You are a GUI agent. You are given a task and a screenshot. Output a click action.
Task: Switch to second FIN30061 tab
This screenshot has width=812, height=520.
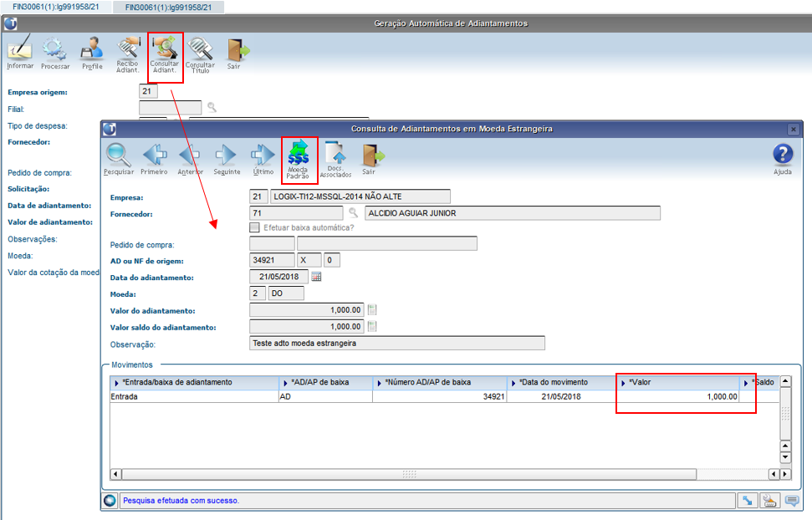tap(168, 8)
